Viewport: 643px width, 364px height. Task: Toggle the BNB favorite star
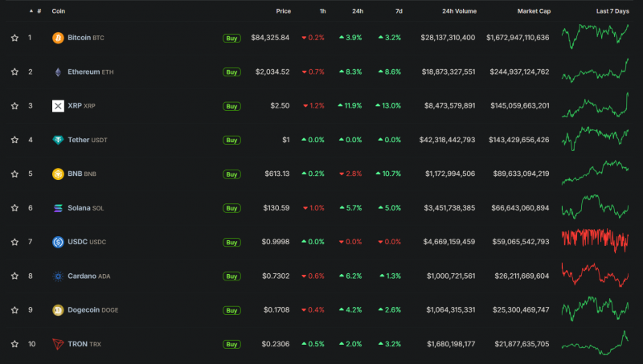(14, 174)
